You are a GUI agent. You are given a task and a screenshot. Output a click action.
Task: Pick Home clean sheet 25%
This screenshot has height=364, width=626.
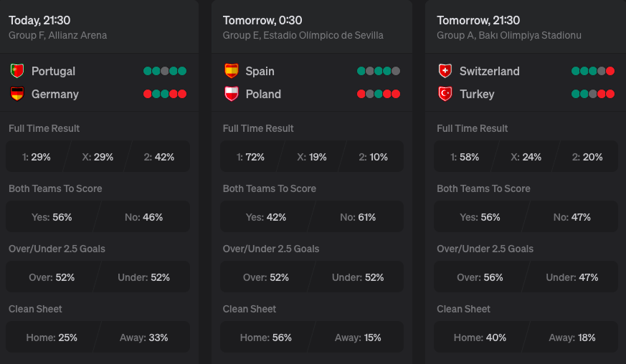[52, 337]
